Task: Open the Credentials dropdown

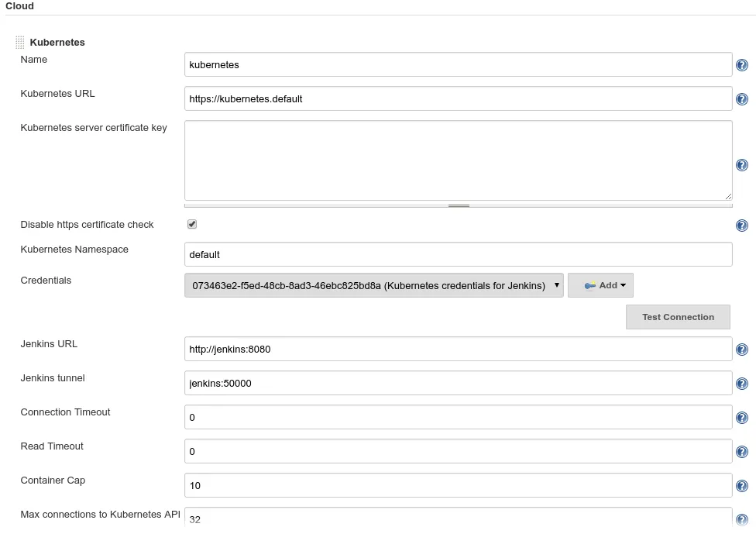Action: (x=374, y=285)
